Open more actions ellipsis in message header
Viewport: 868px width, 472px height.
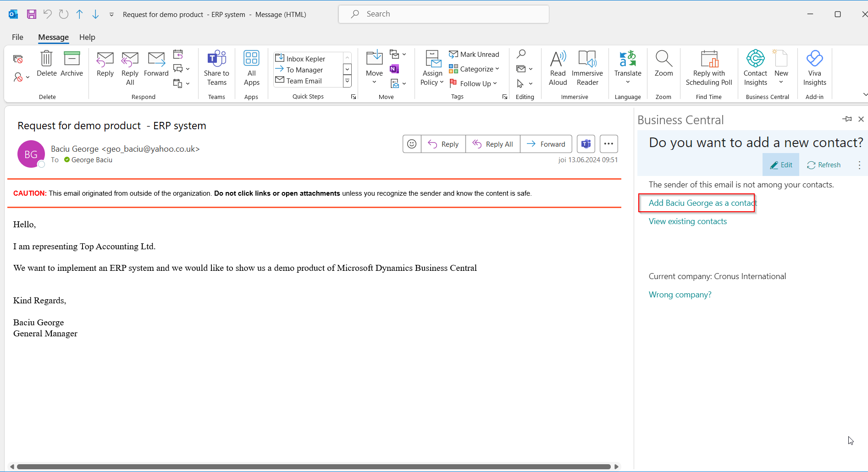click(x=608, y=144)
